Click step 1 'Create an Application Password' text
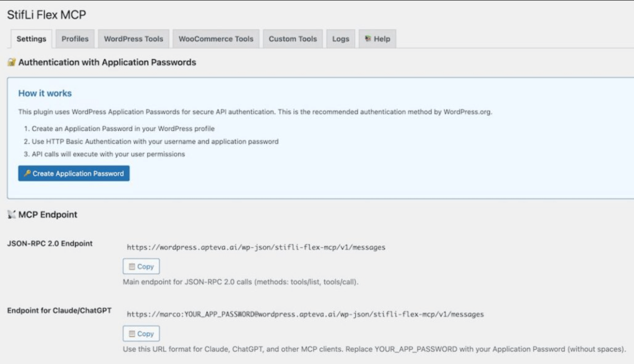Image resolution: width=634 pixels, height=364 pixels. pos(123,129)
